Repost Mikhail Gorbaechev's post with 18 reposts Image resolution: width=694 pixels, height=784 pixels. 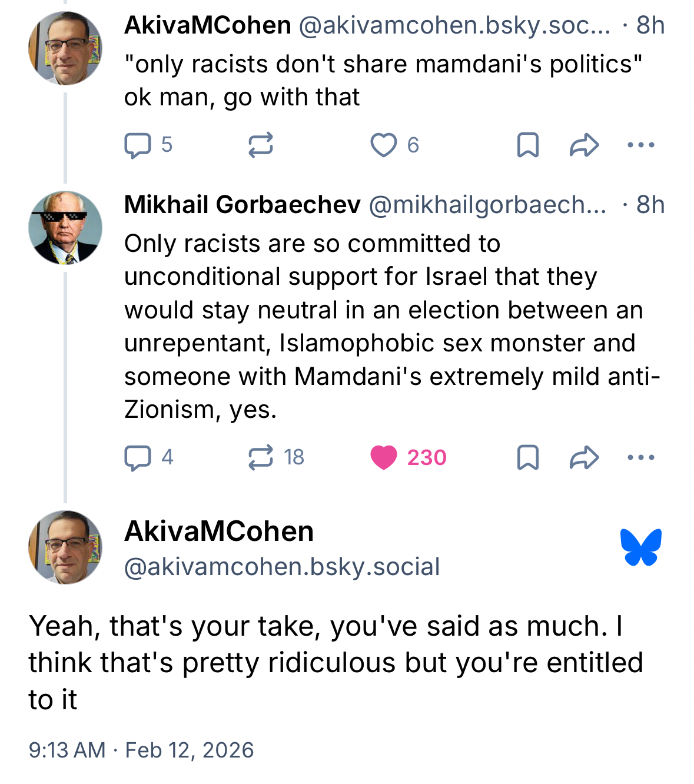coord(261,457)
